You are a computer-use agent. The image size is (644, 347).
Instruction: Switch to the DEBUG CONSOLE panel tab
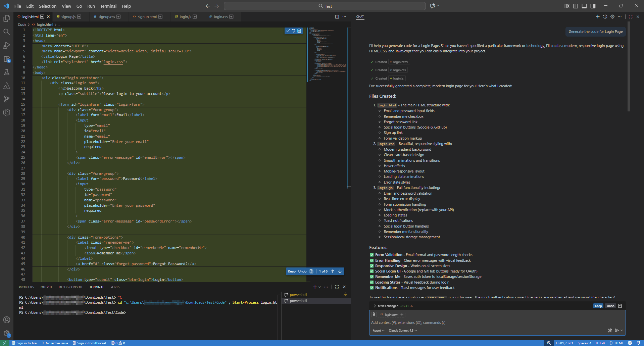pos(71,287)
